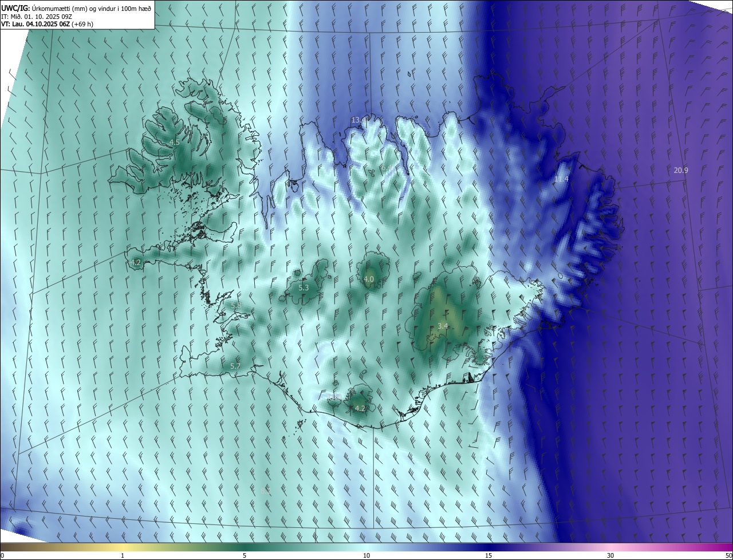Click the 10 tick label on the color scale
The image size is (733, 560).
point(366,555)
